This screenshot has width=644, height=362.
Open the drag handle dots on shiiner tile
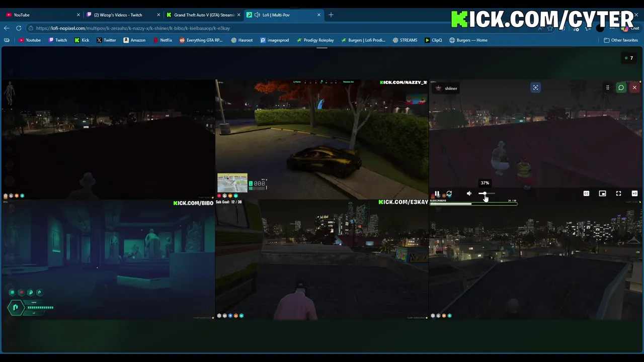coord(607,87)
